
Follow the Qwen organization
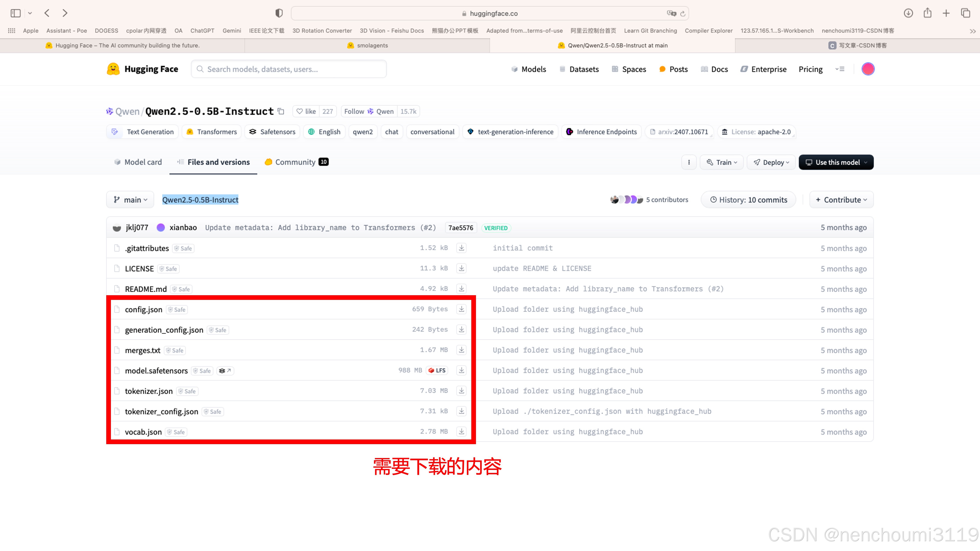(x=369, y=111)
